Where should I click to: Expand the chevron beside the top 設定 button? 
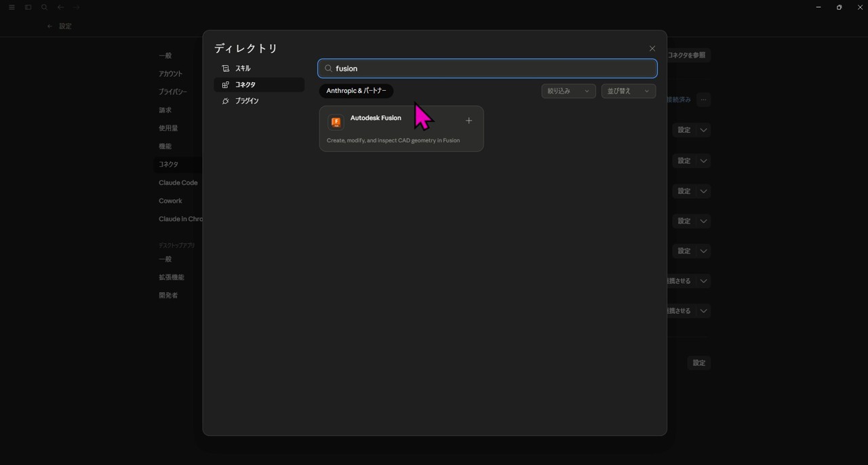(704, 129)
